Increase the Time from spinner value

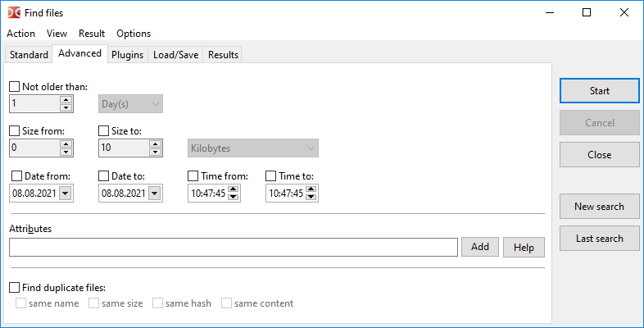tap(233, 189)
